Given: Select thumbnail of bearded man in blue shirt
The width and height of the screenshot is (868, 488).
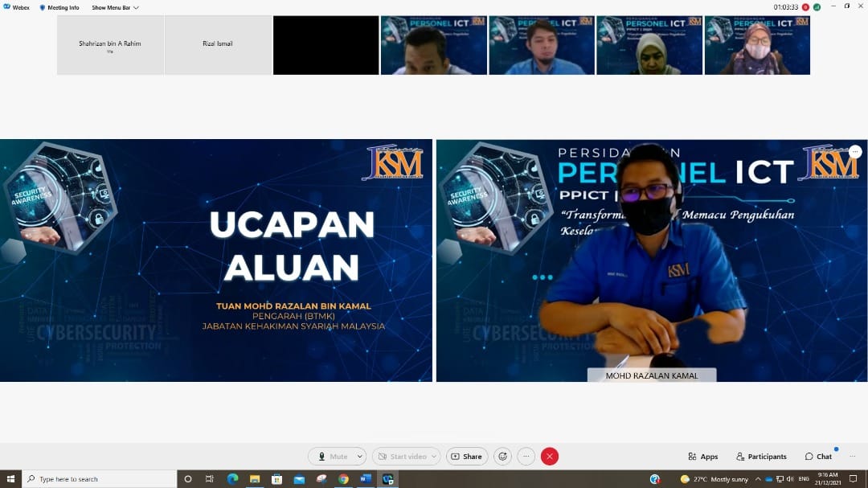Looking at the screenshot, I should (x=542, y=45).
